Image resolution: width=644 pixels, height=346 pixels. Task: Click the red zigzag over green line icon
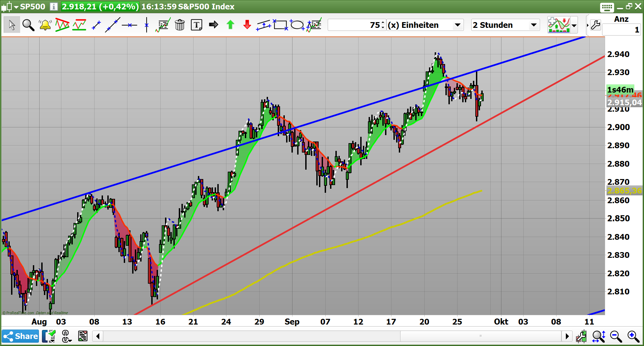click(79, 25)
